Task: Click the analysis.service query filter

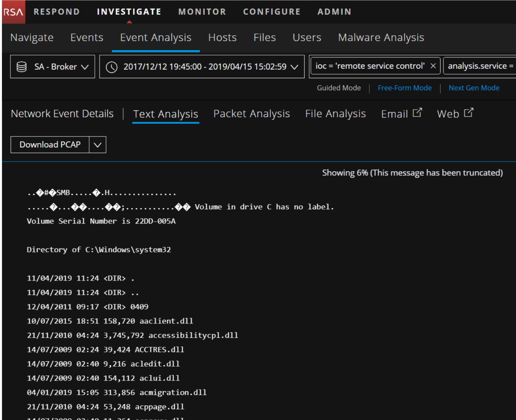Action: coord(480,66)
